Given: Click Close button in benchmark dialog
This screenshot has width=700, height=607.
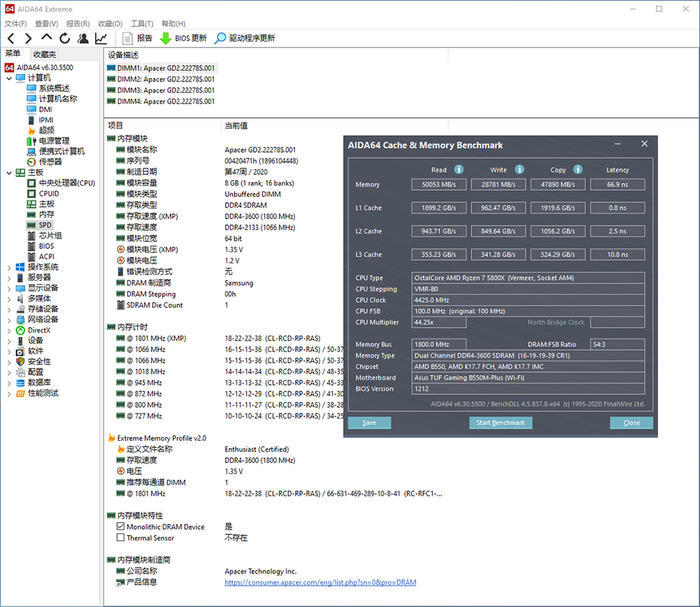Looking at the screenshot, I should click(x=631, y=423).
